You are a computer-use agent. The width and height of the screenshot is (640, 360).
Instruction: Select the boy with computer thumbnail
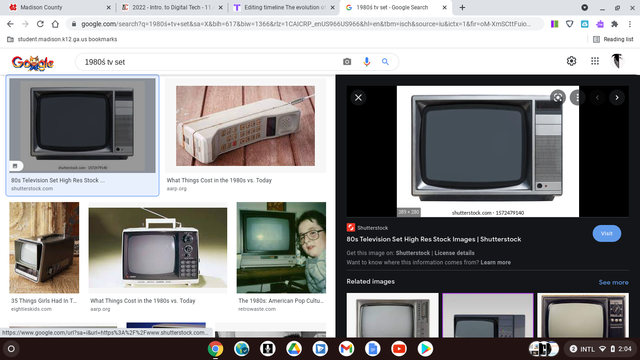click(x=281, y=248)
